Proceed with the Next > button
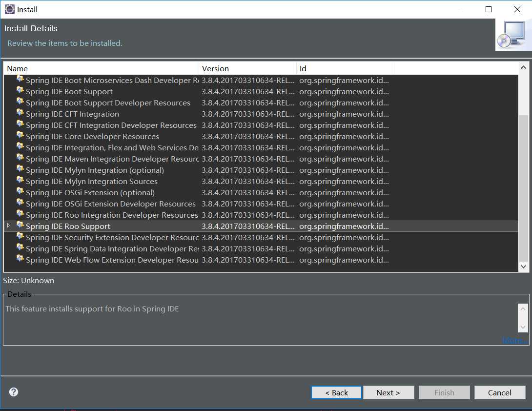Viewport: 532px width, 411px height. click(x=389, y=392)
